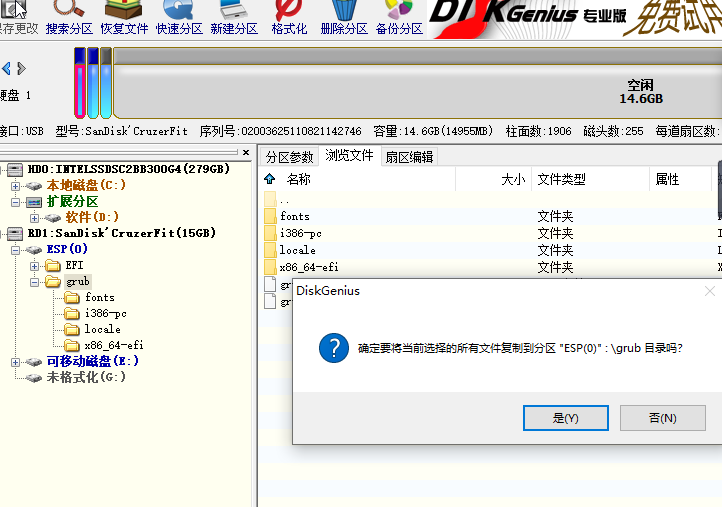Select locale subfolder in tree
This screenshot has width=722, height=507.
coord(102,329)
